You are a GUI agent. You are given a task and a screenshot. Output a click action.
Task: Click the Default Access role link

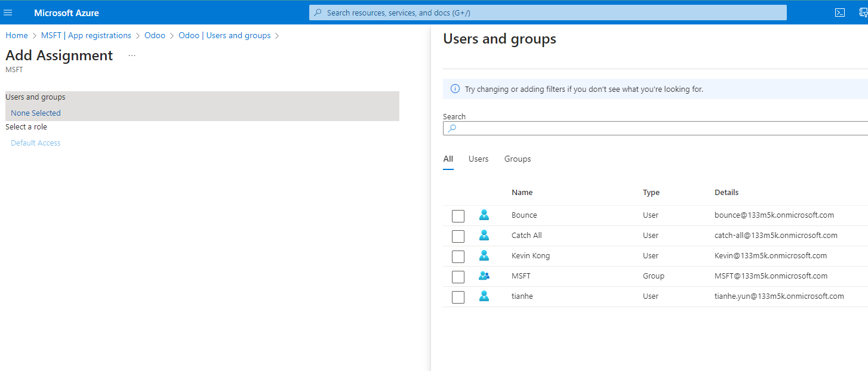point(36,143)
